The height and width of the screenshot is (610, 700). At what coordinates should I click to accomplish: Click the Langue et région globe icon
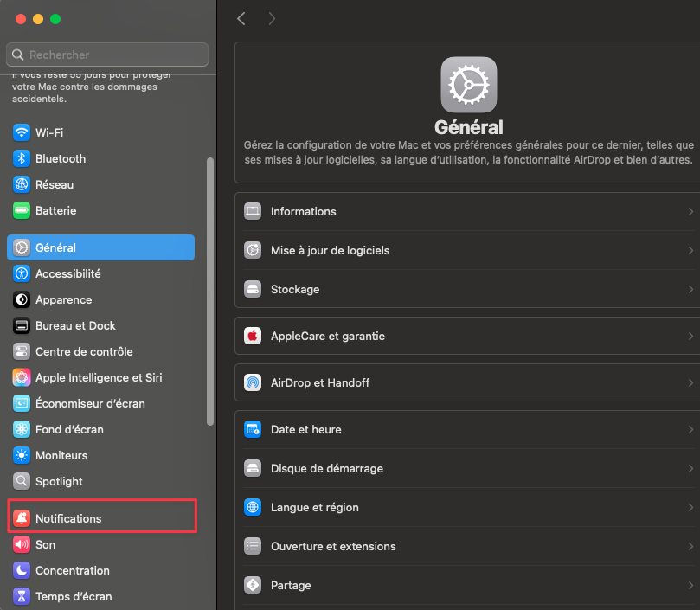(253, 507)
